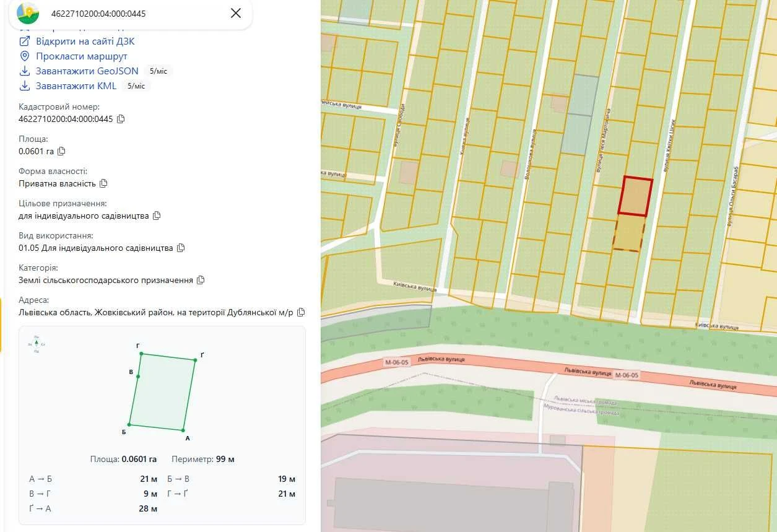Click the address text starting Львівська область

click(x=156, y=312)
